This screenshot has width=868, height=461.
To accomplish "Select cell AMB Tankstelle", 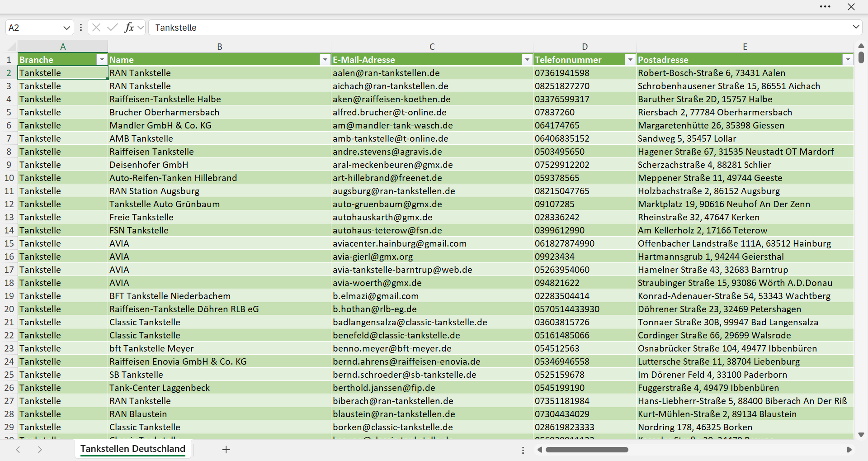I will click(220, 138).
